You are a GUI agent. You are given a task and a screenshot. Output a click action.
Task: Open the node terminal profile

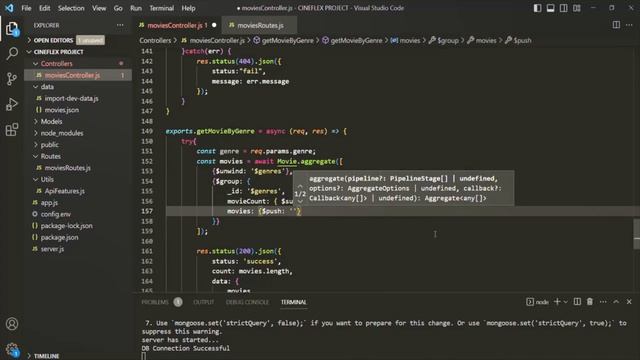point(538,302)
